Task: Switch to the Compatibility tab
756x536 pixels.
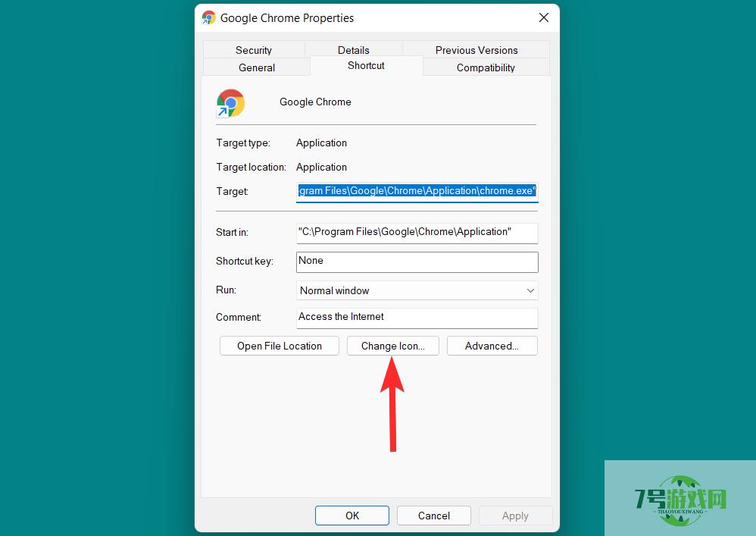Action: [486, 67]
